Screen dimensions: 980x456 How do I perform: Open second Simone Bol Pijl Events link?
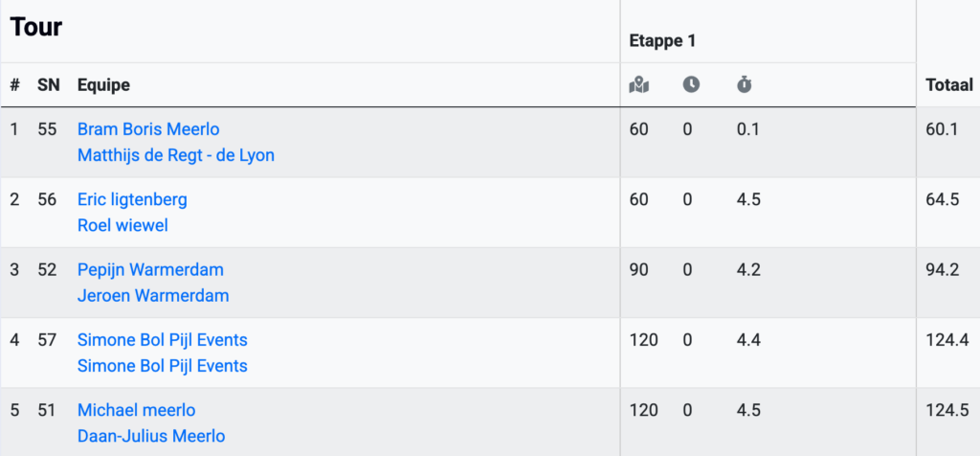coord(162,366)
